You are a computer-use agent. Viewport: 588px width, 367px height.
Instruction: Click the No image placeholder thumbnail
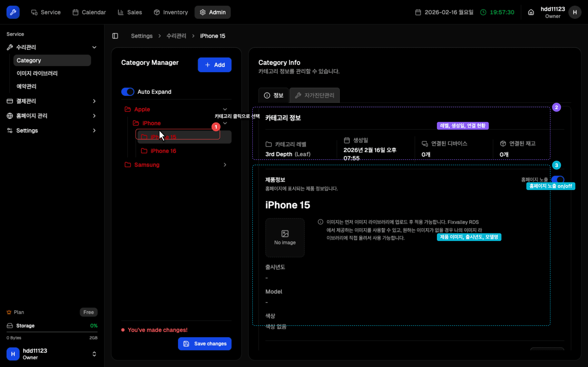pyautogui.click(x=285, y=238)
